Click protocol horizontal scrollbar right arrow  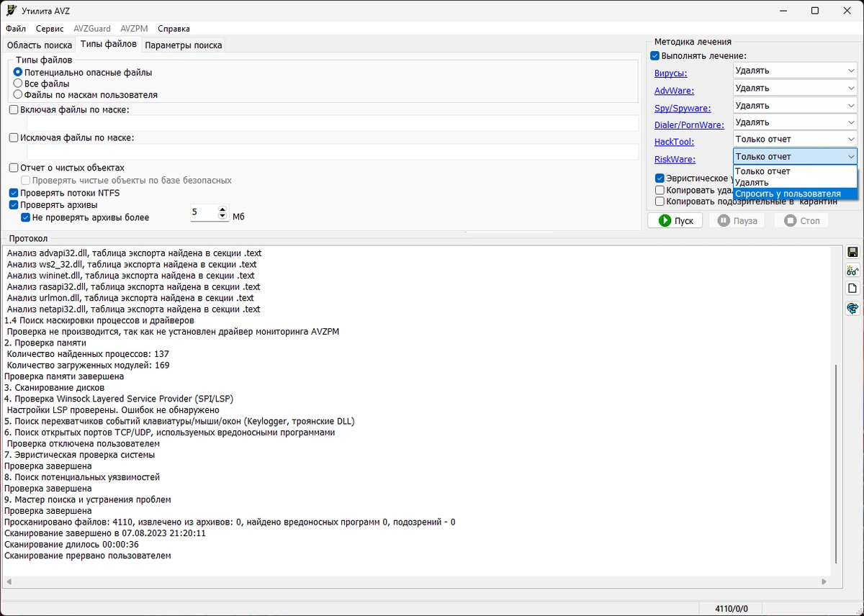click(x=826, y=581)
